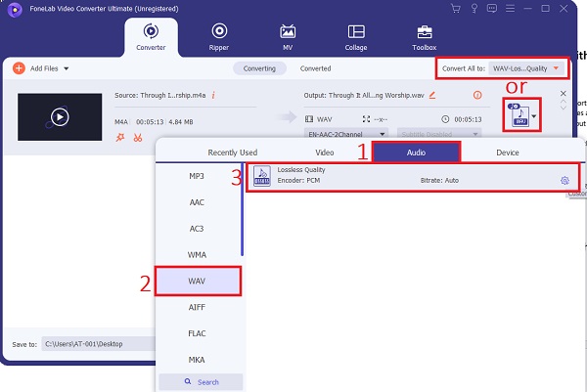Switch to the Device format tab

point(508,152)
